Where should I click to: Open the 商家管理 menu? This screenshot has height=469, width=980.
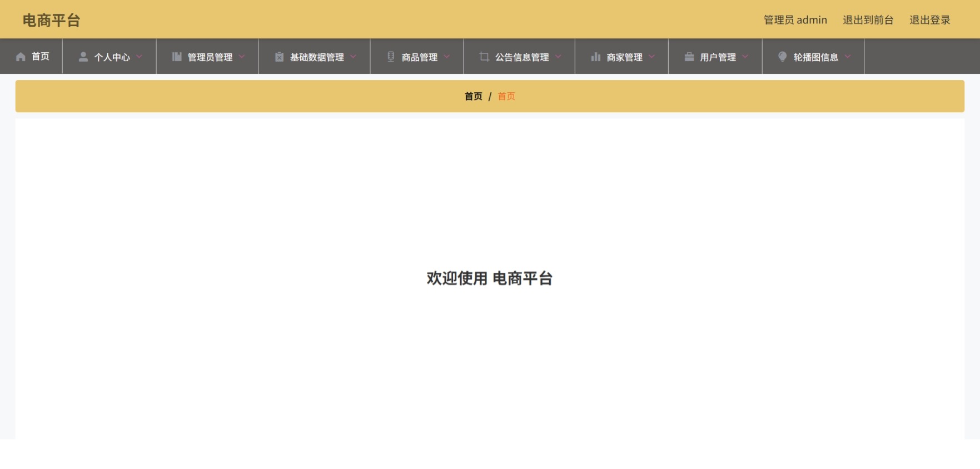click(x=622, y=57)
